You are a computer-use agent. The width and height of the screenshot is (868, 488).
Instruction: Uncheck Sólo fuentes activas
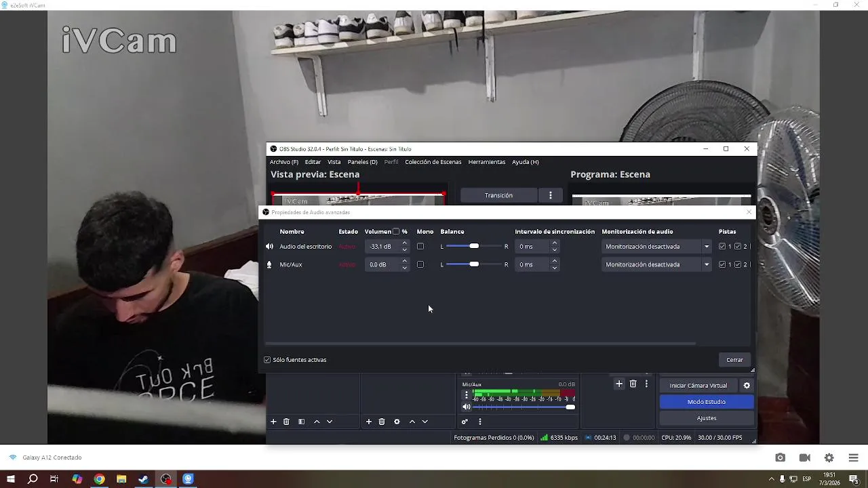267,360
